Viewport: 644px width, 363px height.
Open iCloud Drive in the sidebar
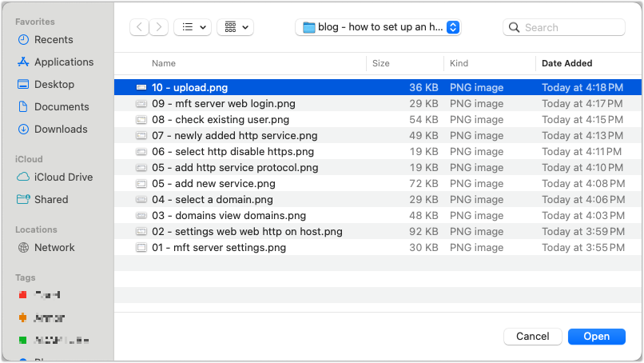pos(63,177)
